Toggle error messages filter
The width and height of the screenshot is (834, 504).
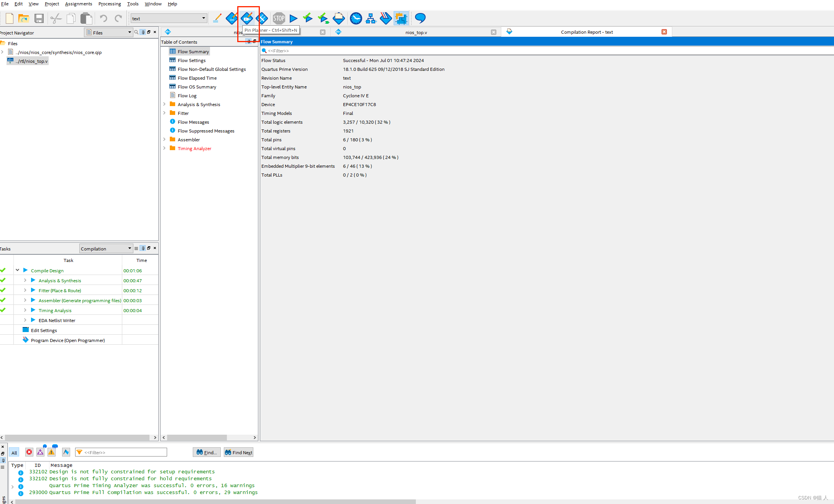(x=29, y=452)
